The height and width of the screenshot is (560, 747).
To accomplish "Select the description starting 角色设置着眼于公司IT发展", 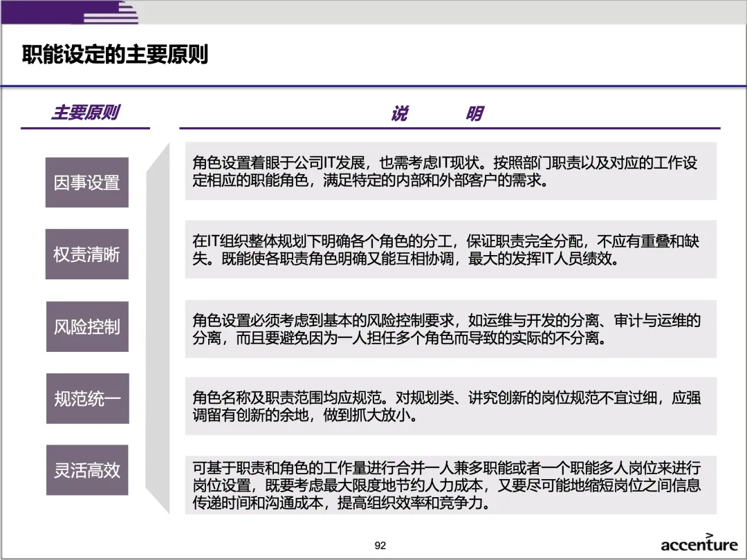I will pyautogui.click(x=451, y=171).
